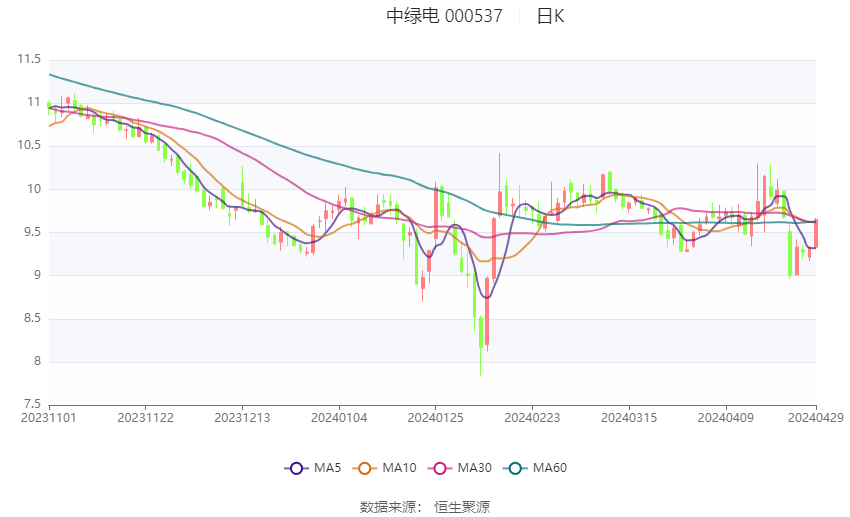Click the lowest green candlestick near 8
This screenshot has height=517, width=850.
pos(481,345)
